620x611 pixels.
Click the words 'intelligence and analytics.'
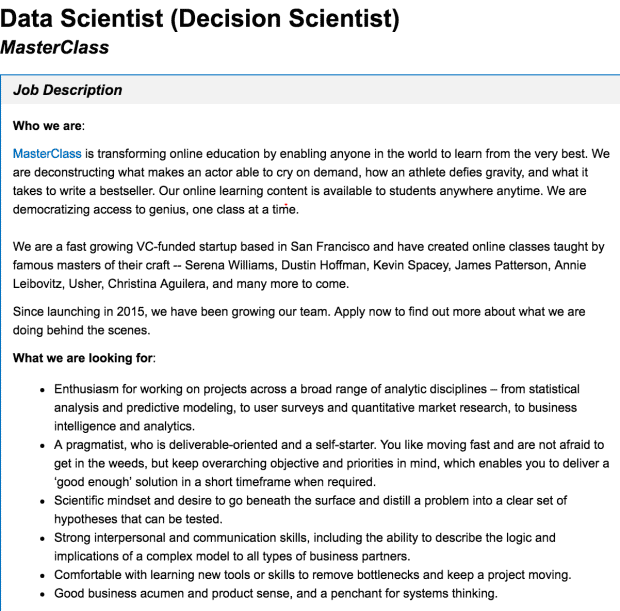pyautogui.click(x=125, y=426)
